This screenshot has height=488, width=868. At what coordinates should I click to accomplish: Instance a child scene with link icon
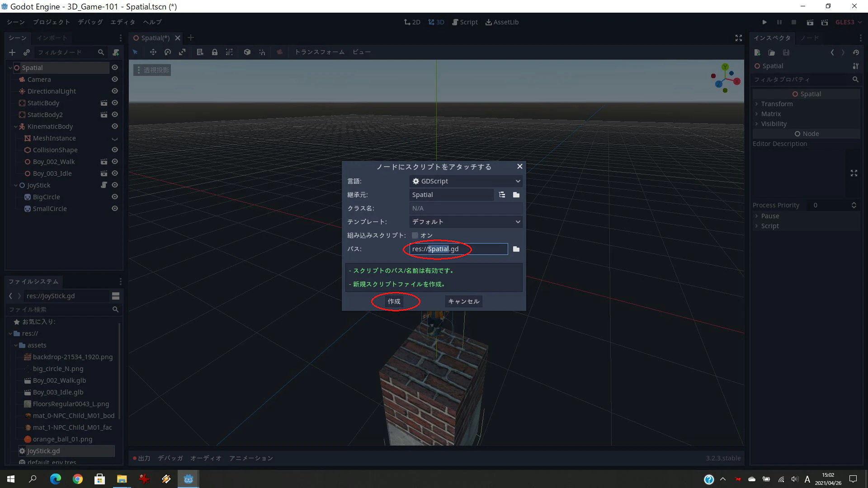(27, 52)
